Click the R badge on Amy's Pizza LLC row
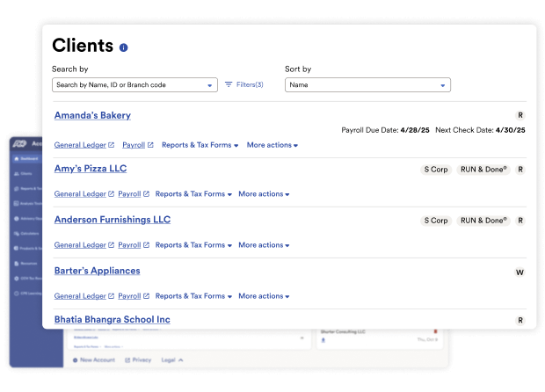This screenshot has width=545, height=392. coord(520,170)
